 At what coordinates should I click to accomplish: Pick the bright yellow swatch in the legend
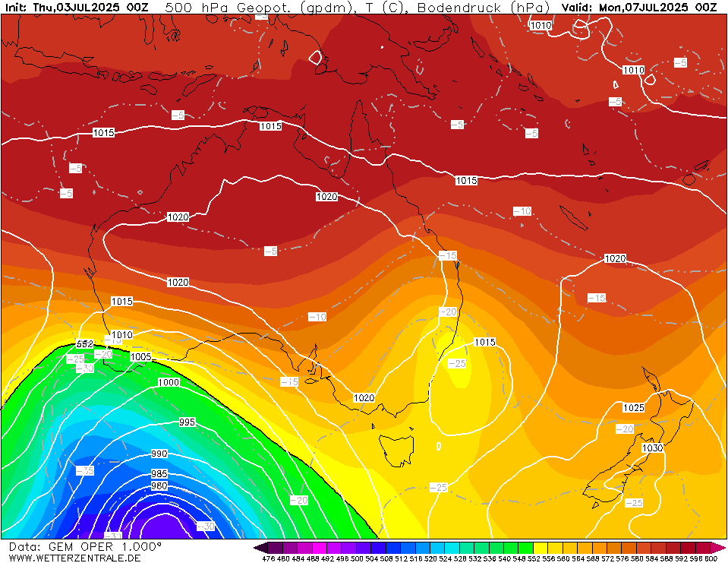(x=540, y=548)
